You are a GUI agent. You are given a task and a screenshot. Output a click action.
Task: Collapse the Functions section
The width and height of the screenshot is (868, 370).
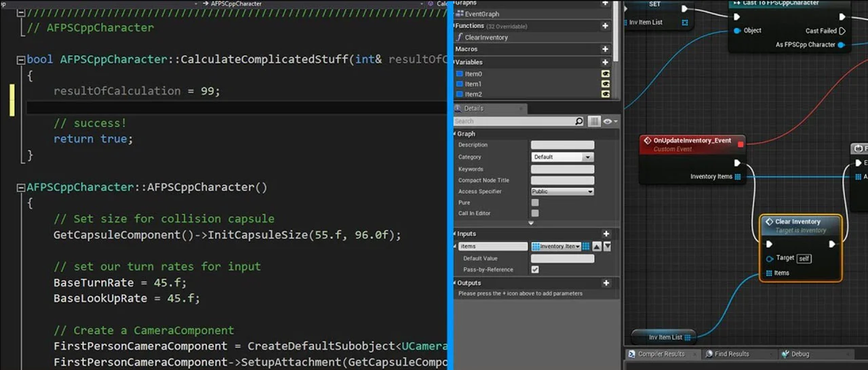tap(456, 26)
